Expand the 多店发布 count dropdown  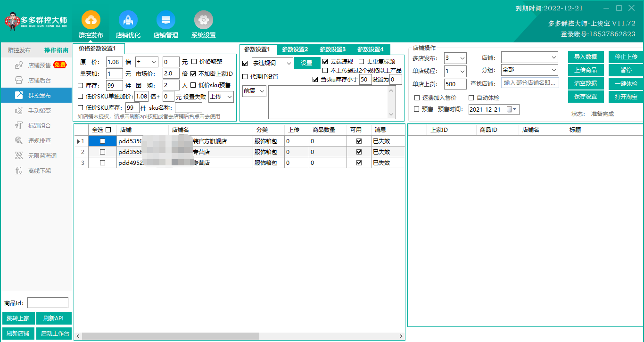462,58
